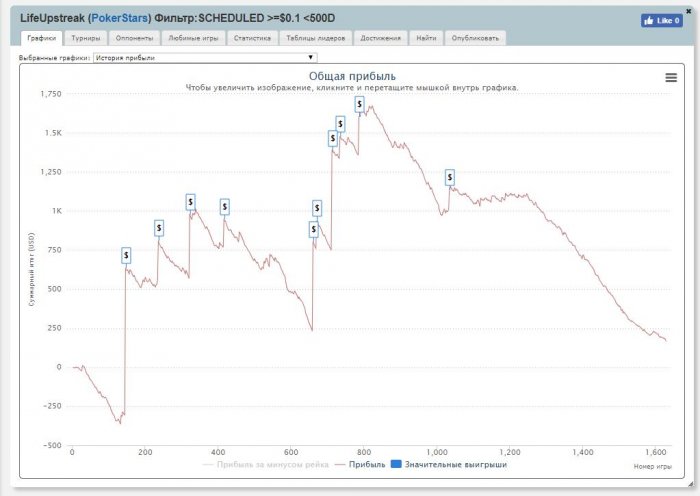The image size is (700, 496).
Task: Go to the Таблицы лидеров tab
Action: click(316, 38)
